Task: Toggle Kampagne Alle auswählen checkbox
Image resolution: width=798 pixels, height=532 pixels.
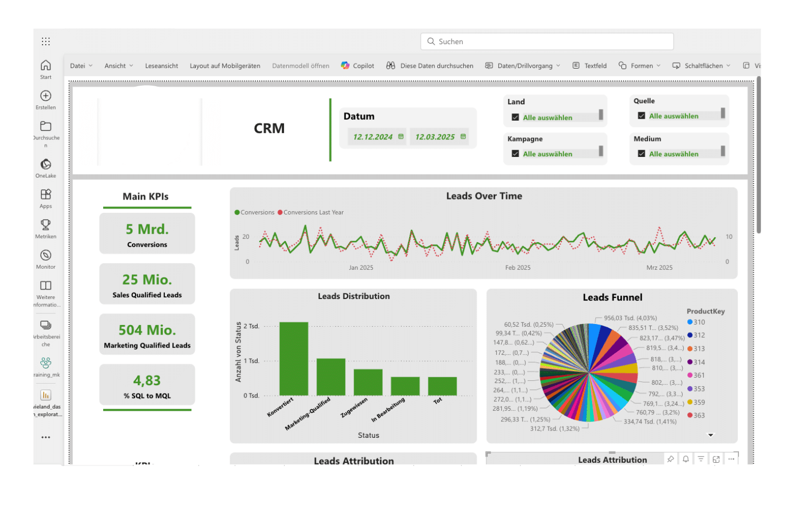Action: (x=515, y=153)
